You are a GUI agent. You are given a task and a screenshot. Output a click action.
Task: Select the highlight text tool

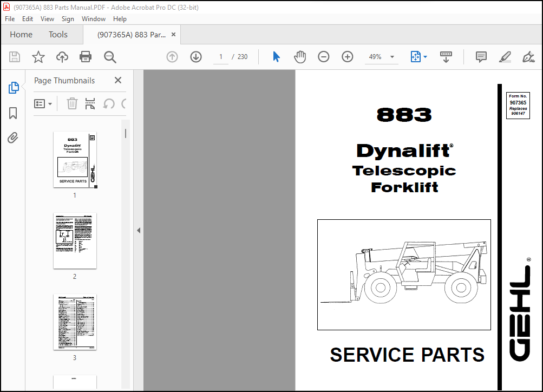point(505,57)
